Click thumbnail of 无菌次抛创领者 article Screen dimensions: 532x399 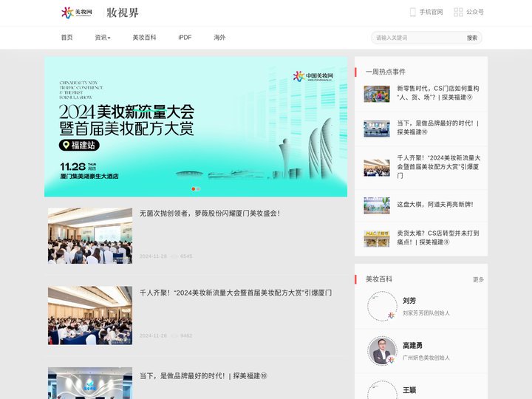click(x=90, y=236)
